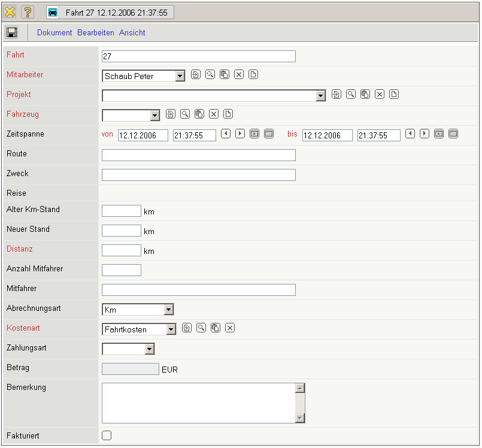Open help with the question mark icon
482x448 pixels.
coord(28,12)
